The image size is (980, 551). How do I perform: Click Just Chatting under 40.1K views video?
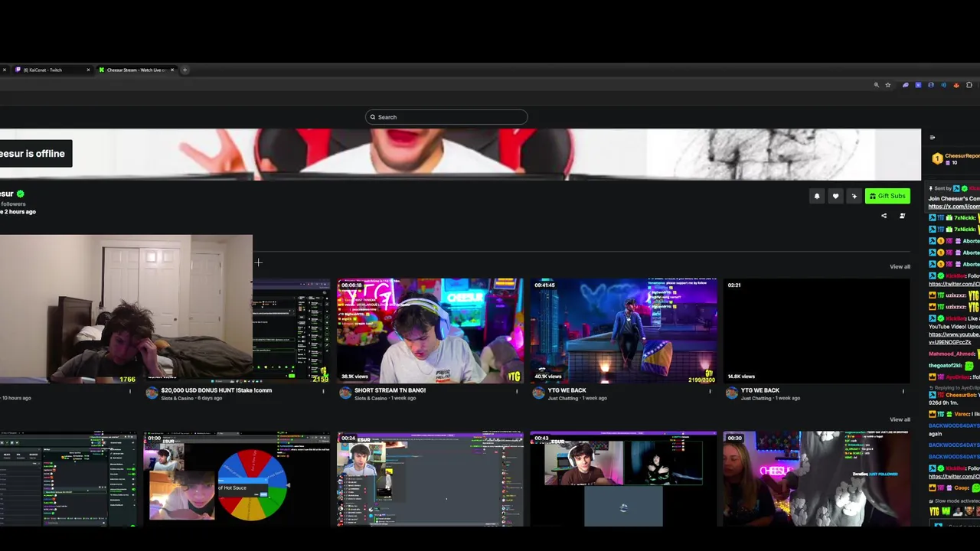tap(563, 398)
